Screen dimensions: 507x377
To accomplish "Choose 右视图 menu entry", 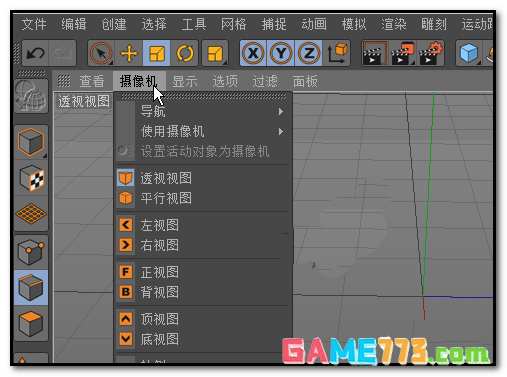I will (x=203, y=245).
